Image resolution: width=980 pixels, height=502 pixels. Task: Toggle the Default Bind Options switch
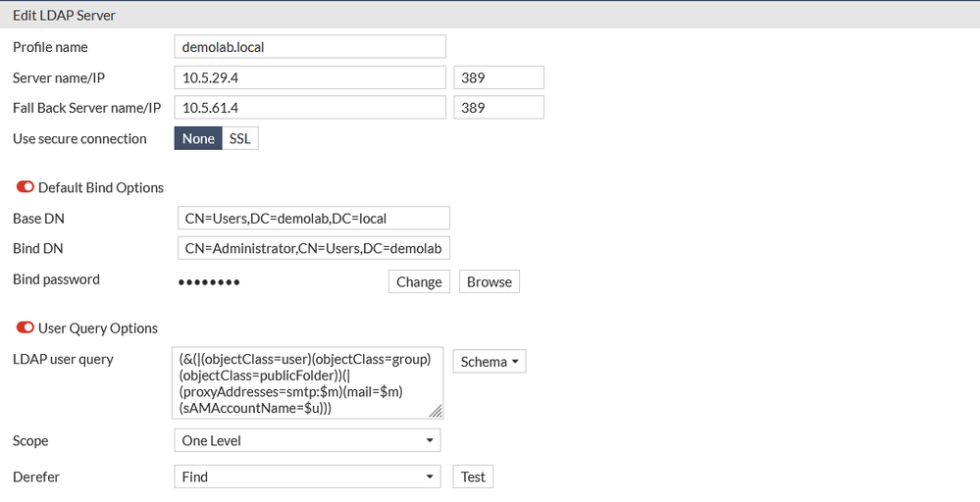pos(25,187)
